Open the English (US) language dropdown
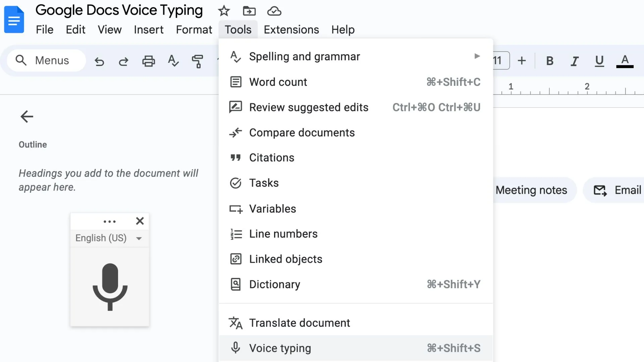This screenshot has height=362, width=644. [110, 238]
